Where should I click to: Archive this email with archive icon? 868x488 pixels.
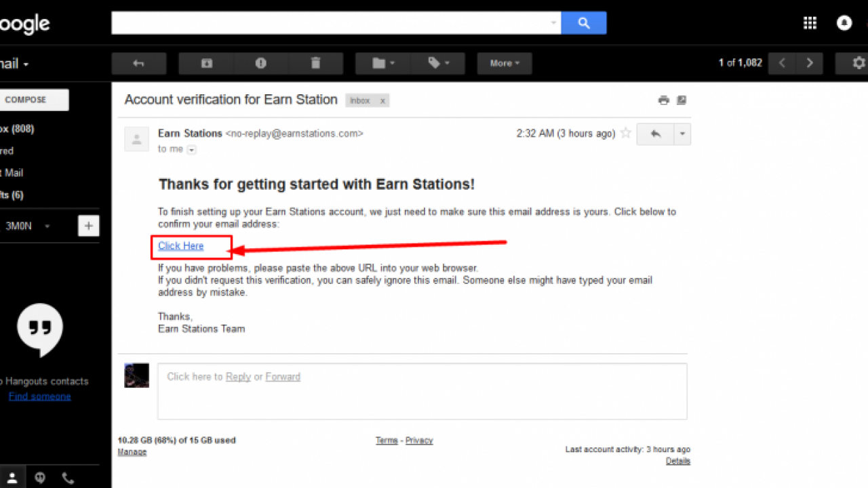207,63
